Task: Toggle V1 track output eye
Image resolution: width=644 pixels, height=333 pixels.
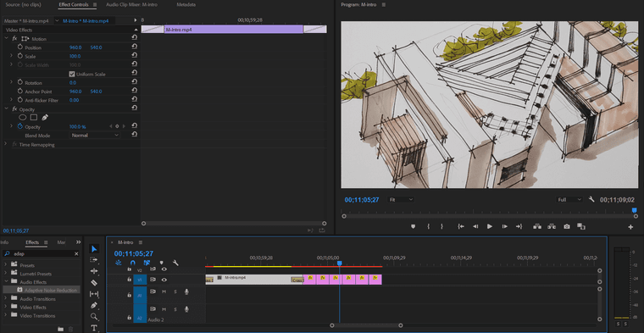Action: (164, 280)
